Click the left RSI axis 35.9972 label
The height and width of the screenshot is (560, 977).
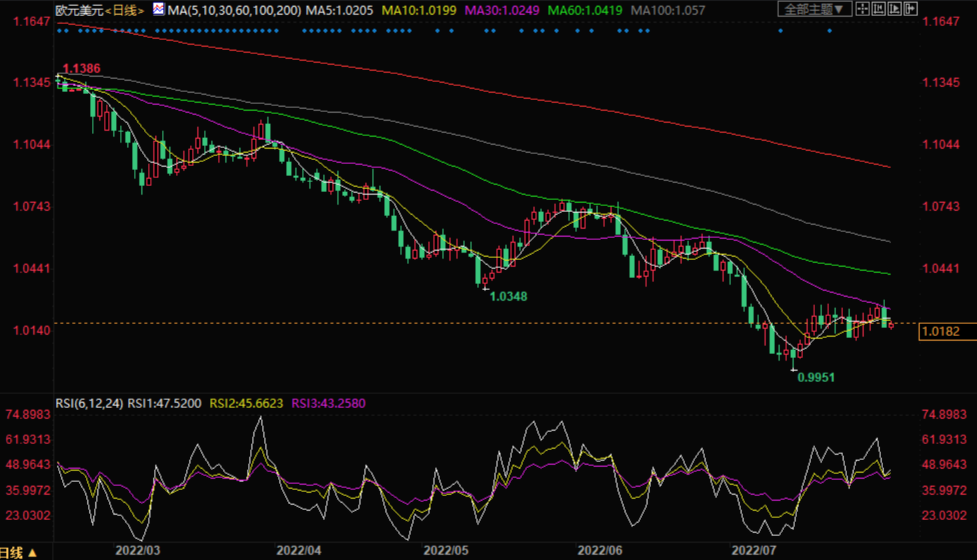28,490
